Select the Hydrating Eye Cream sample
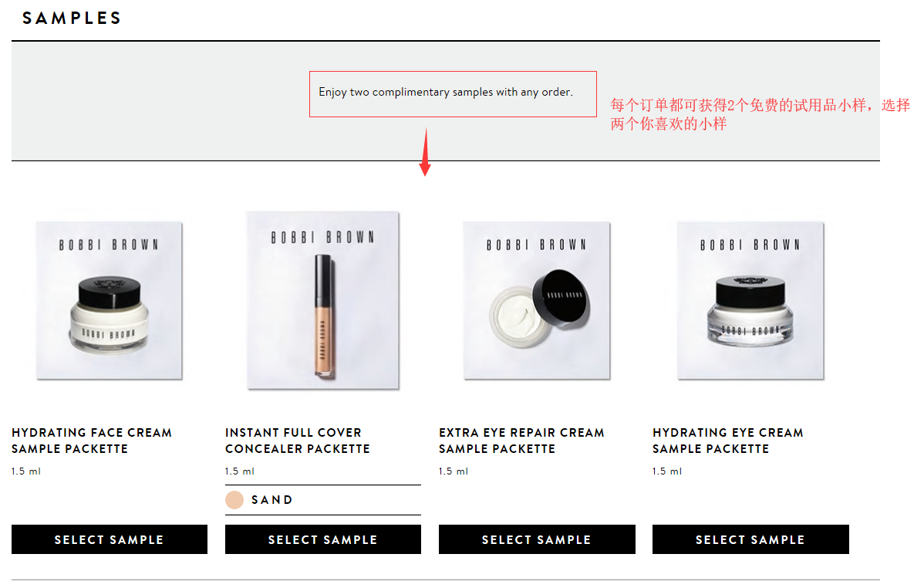Viewport: 924px width, 581px height. (x=750, y=539)
